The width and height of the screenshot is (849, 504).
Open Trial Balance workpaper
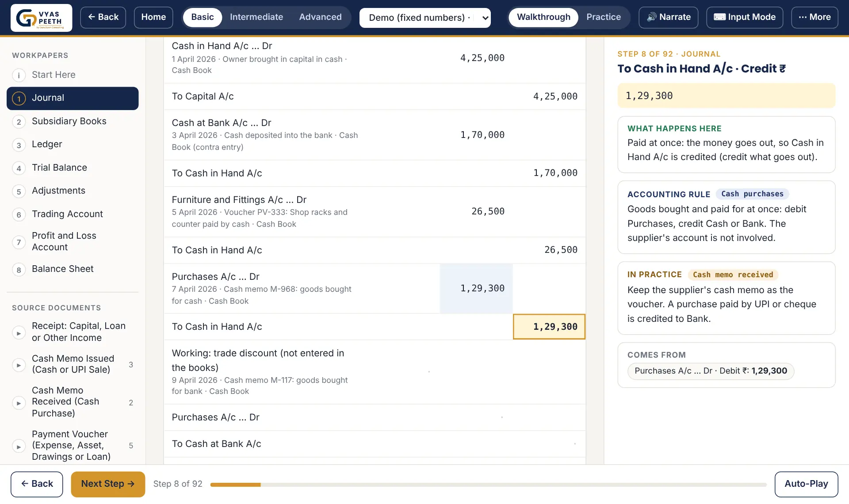73,168
